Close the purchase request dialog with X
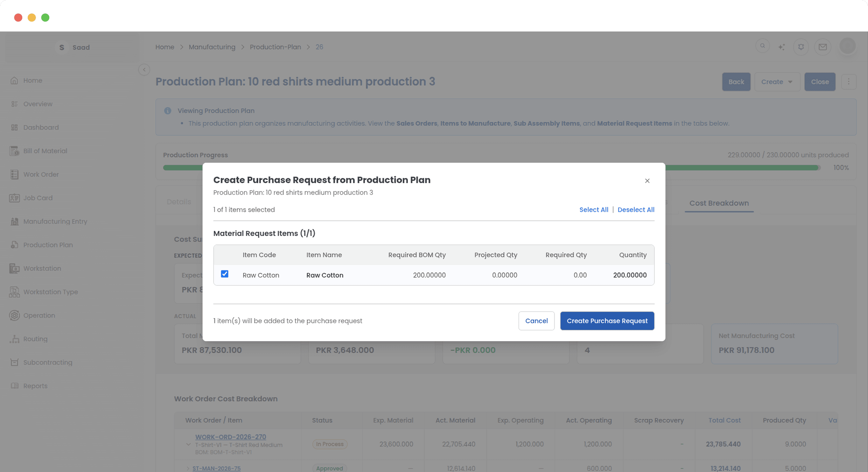 (647, 181)
